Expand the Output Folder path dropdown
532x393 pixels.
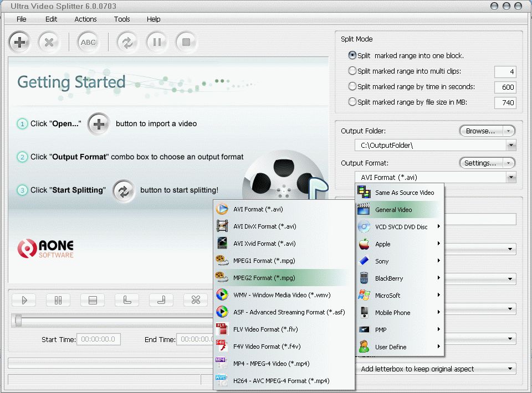[511, 146]
